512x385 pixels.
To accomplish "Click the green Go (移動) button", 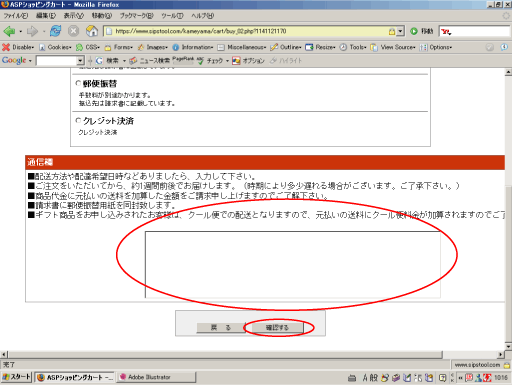I will point(422,31).
